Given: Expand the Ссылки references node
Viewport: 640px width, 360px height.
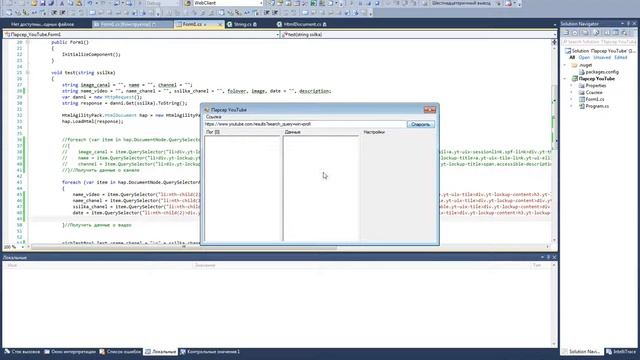Looking at the screenshot, I should point(571,92).
